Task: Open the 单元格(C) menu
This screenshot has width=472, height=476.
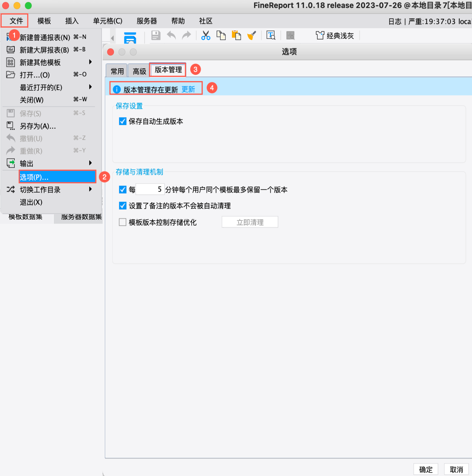Action: pos(108,21)
